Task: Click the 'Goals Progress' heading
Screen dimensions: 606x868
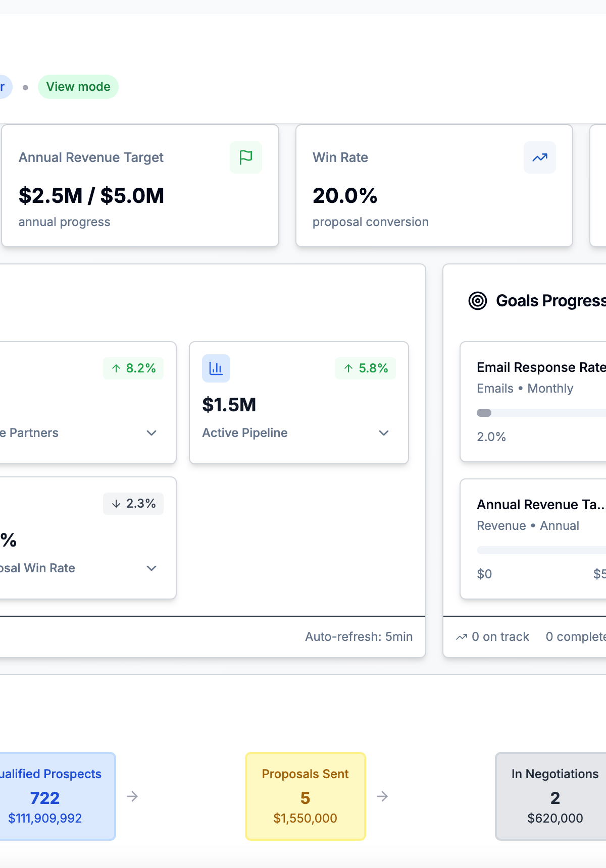Action: point(551,301)
